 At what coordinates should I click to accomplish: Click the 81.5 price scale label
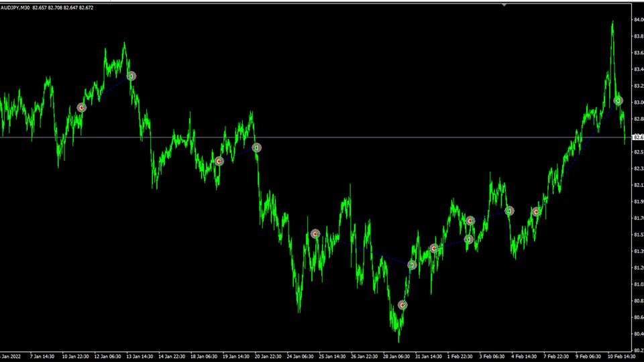tap(639, 235)
